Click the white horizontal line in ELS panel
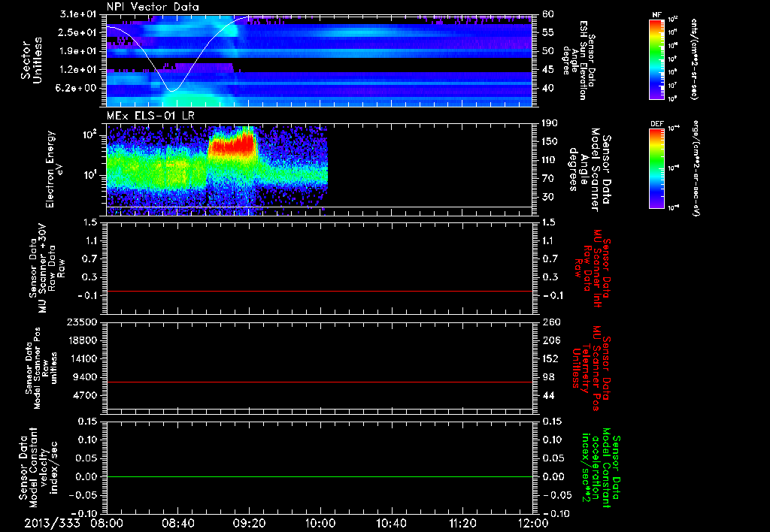 (x=319, y=207)
